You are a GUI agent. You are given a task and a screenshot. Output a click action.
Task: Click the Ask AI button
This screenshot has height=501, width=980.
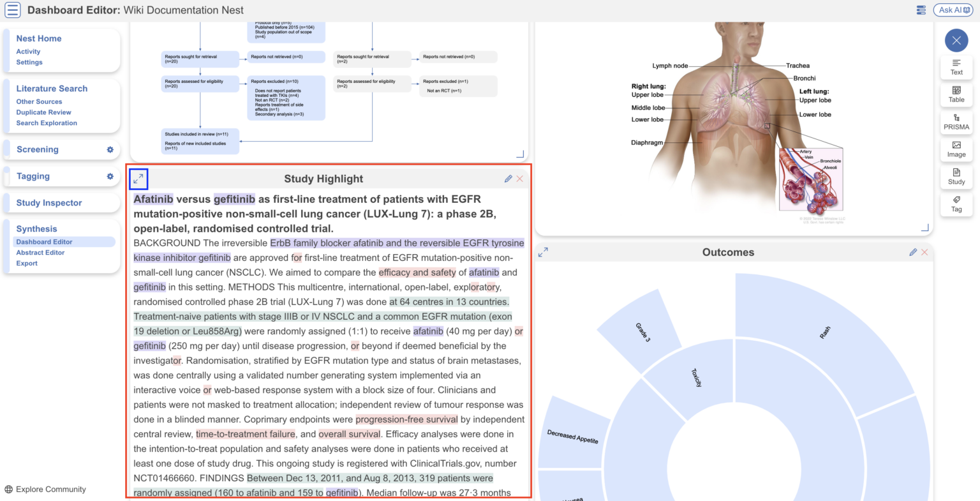953,10
